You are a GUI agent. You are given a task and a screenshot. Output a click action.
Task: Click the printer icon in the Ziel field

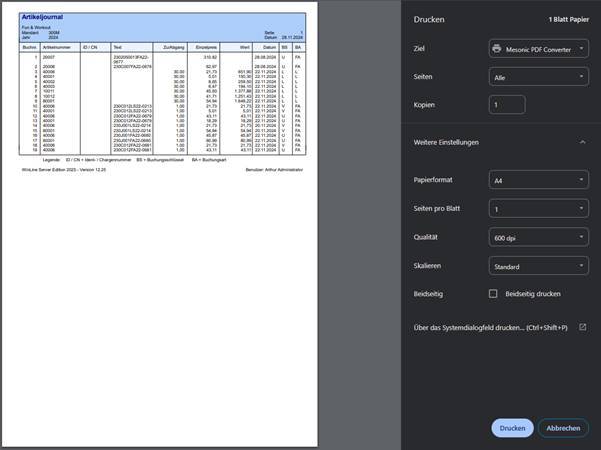coord(497,49)
